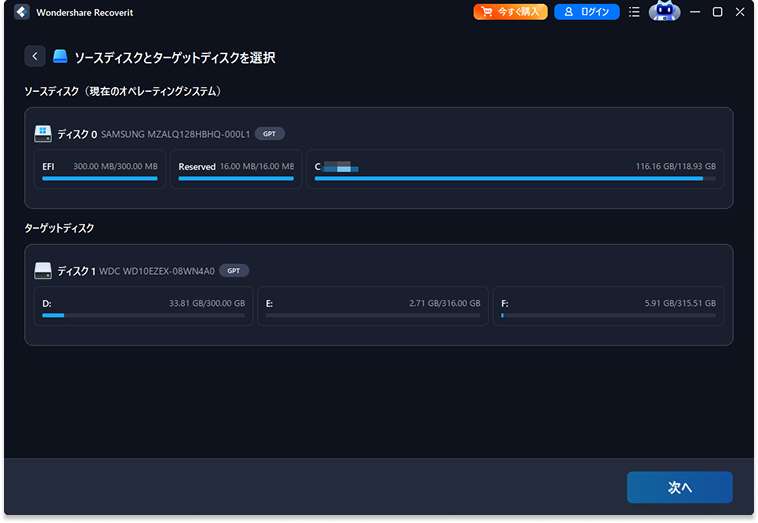Maximize the Recoverit window

[717, 12]
